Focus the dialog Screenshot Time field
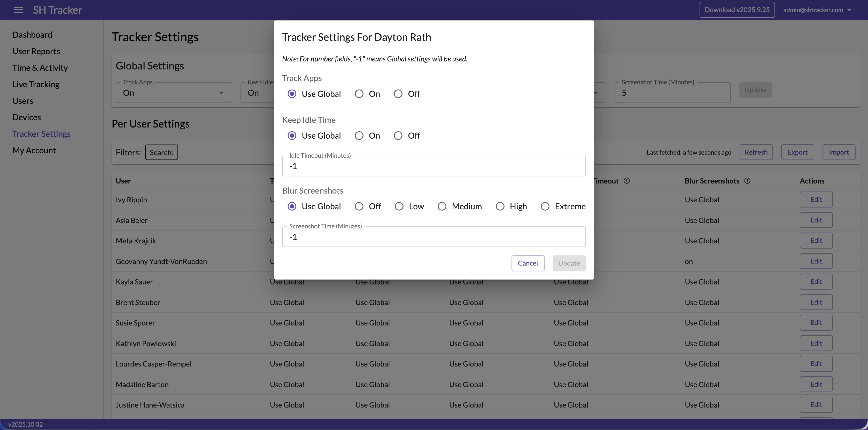The image size is (868, 430). click(x=434, y=237)
